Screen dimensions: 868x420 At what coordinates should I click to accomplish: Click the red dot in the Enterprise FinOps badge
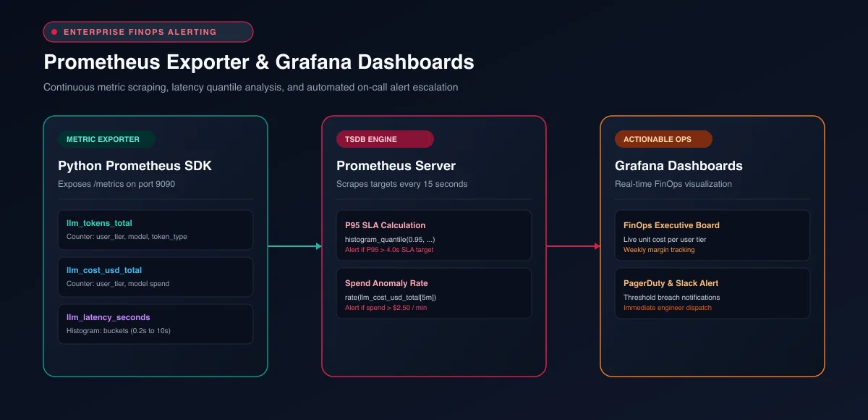tap(54, 32)
